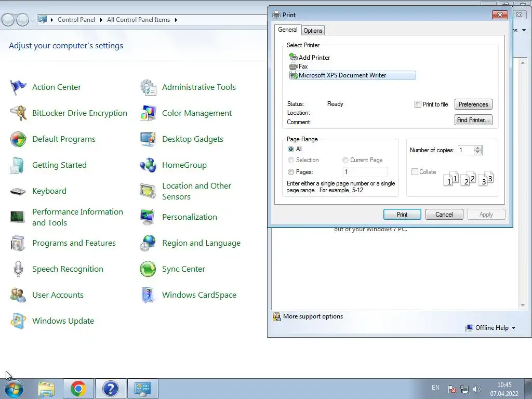Click the EN language indicator

pos(436,388)
